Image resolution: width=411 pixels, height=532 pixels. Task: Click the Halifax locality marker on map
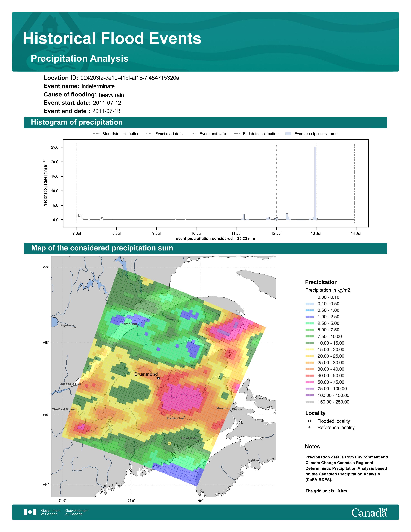(259, 462)
